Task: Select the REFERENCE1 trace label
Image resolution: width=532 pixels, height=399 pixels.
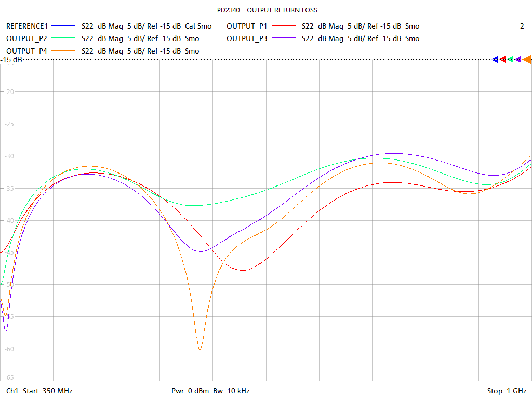Action: (27, 26)
